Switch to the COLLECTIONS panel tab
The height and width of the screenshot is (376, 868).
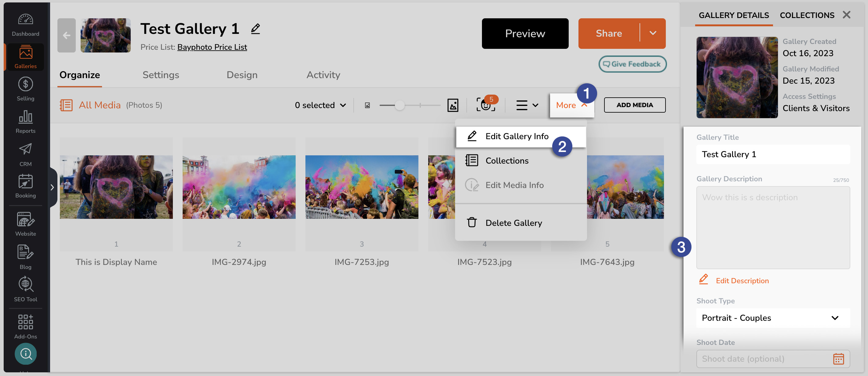coord(807,15)
